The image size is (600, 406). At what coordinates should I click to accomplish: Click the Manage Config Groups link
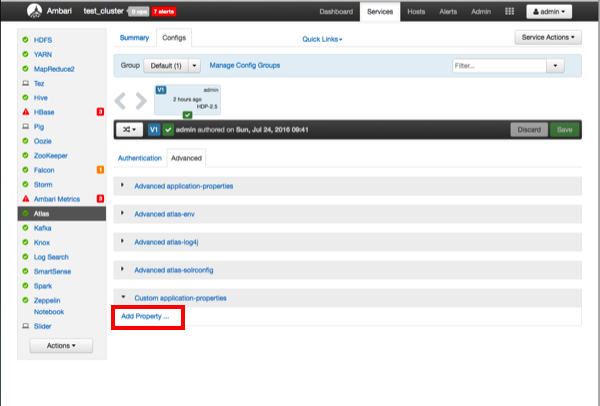click(244, 65)
